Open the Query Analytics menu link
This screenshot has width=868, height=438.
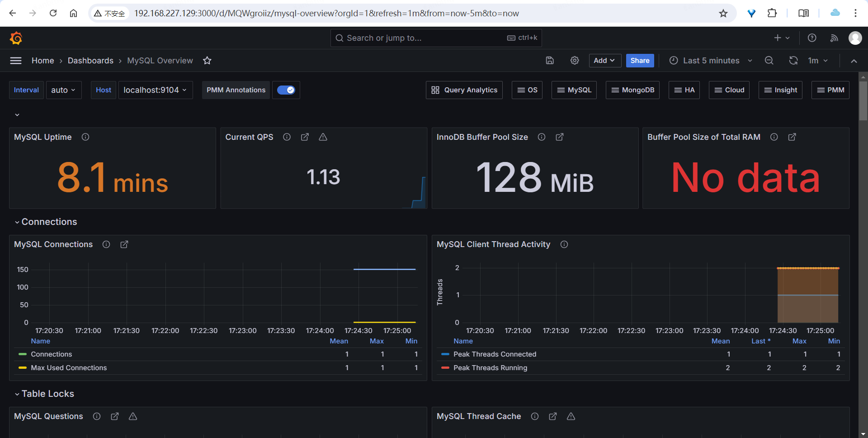click(464, 90)
